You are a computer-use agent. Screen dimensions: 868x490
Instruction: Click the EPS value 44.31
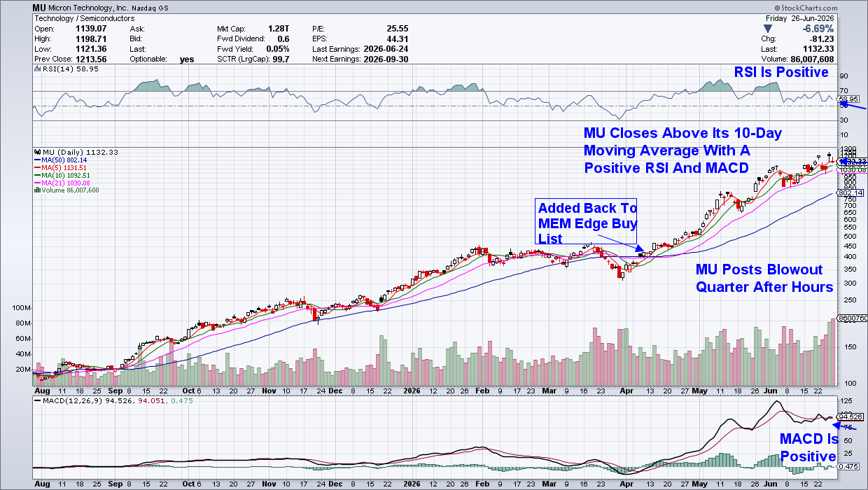397,39
